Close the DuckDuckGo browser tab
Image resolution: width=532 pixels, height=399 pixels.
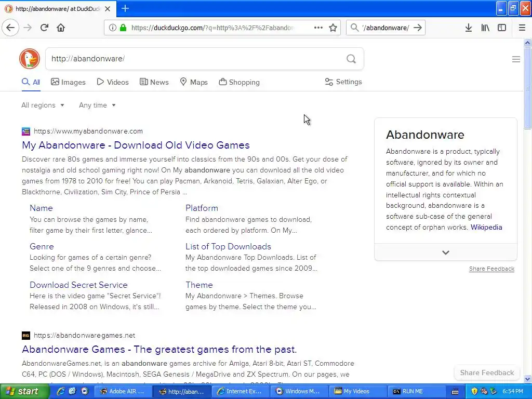(108, 9)
